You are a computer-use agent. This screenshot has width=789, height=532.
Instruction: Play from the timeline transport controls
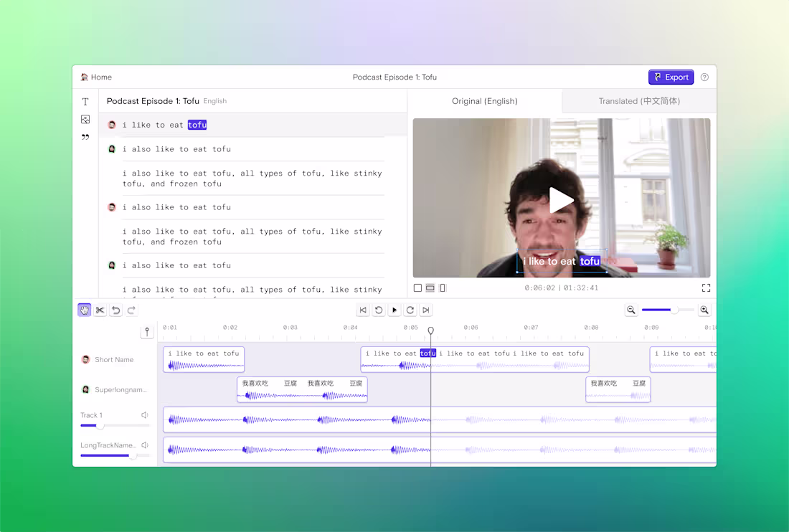[394, 310]
